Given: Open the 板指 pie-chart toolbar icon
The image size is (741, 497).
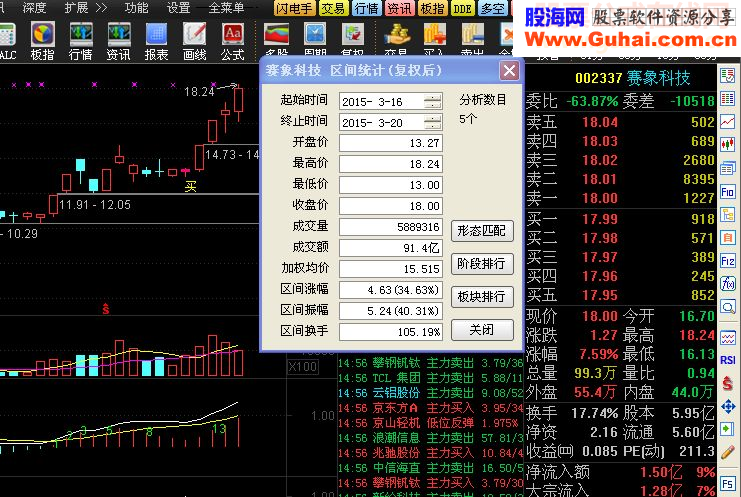Looking at the screenshot, I should click(43, 36).
